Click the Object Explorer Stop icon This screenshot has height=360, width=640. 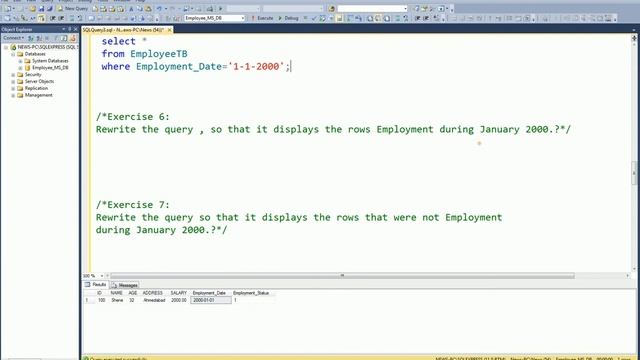(x=47, y=38)
